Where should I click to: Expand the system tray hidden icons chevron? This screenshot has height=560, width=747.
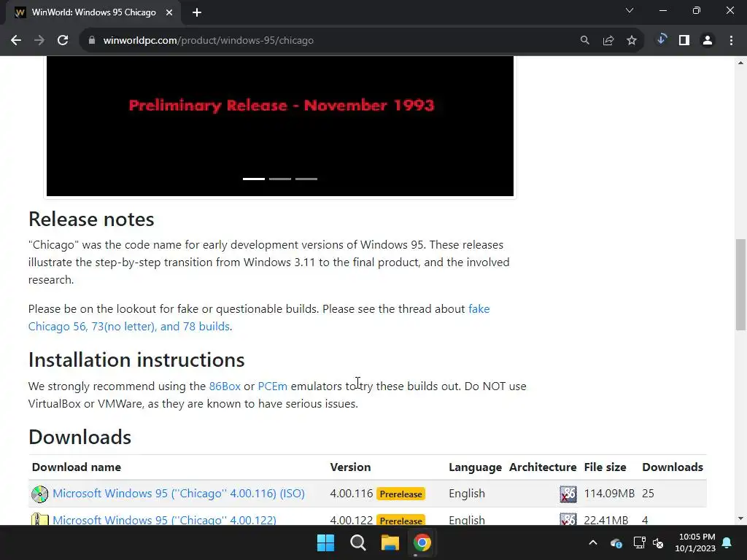[593, 542]
